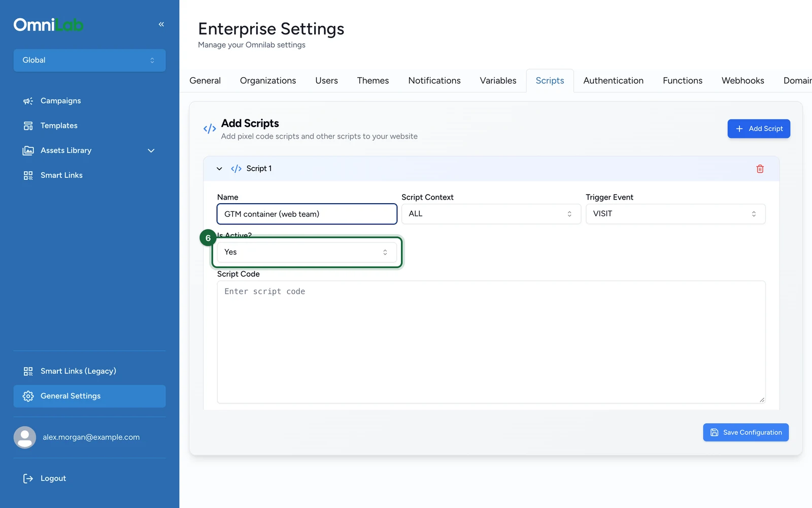Delete Script 1 with trash icon
This screenshot has width=812, height=508.
(x=760, y=169)
